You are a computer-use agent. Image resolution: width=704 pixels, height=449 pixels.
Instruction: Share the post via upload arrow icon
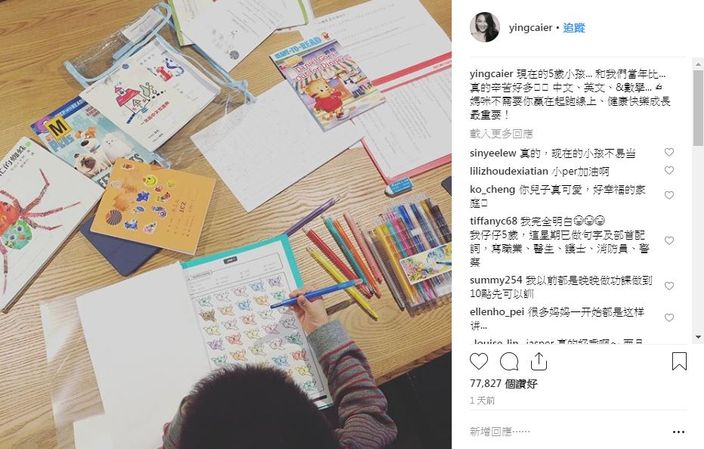click(538, 361)
